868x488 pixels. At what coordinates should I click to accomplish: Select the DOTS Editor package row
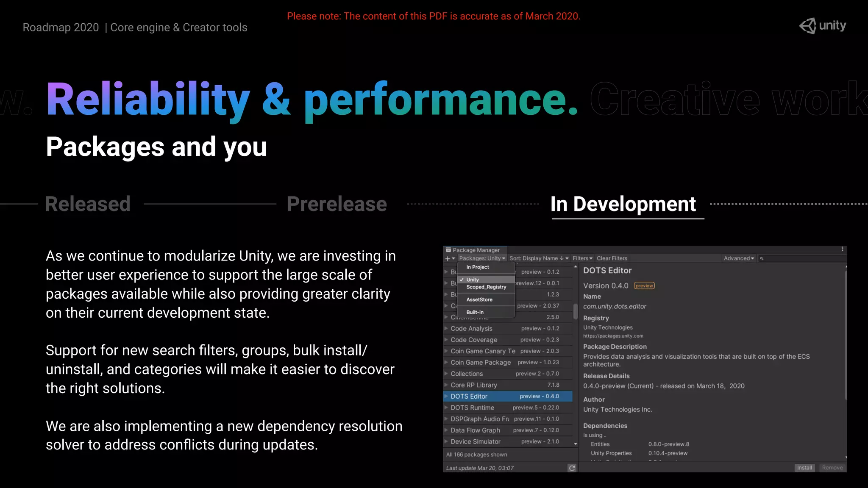click(x=507, y=396)
